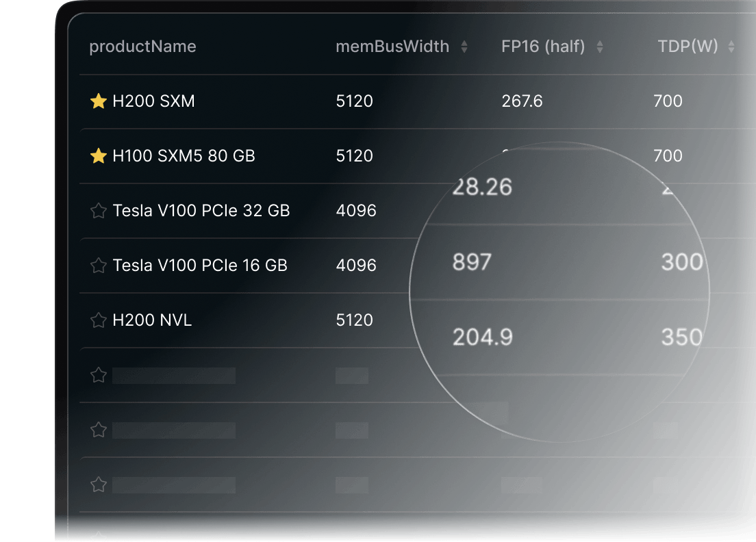Select Tesla V100 PCIe 32 GB name
The width and height of the screenshot is (756, 542).
click(201, 211)
